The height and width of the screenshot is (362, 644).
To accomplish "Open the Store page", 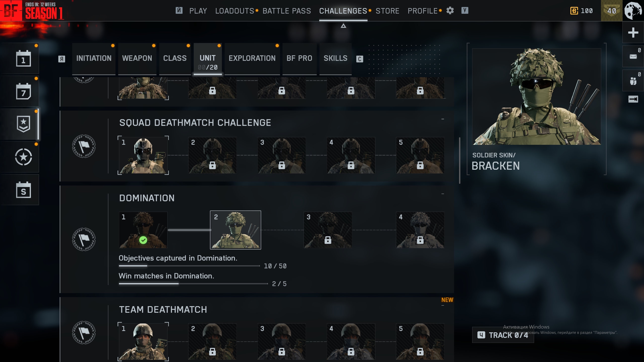I will 387,11.
